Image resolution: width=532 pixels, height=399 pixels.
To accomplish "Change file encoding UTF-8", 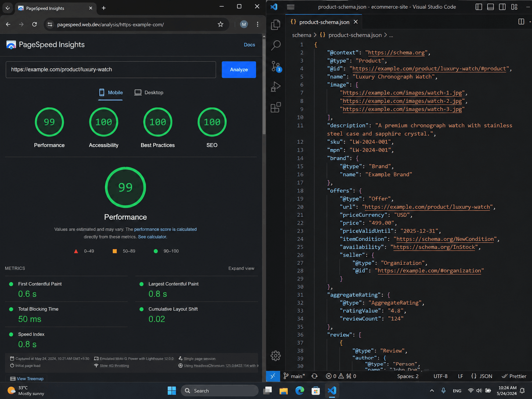I will (x=441, y=376).
